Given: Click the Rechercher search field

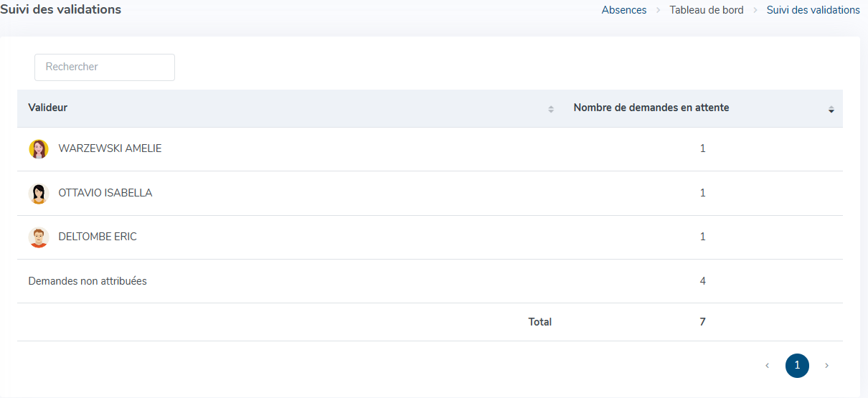Looking at the screenshot, I should tap(105, 67).
